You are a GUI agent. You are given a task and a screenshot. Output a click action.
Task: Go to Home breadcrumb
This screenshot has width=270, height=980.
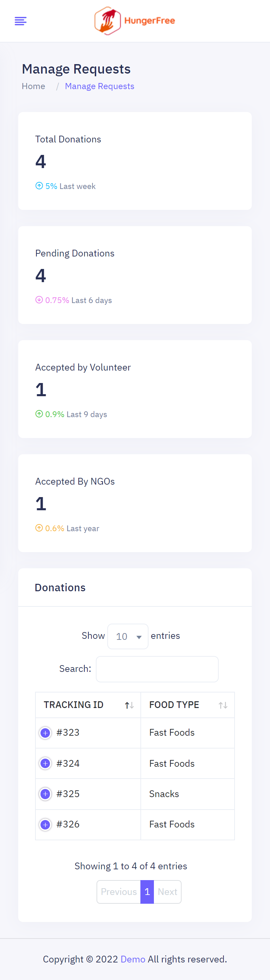[x=33, y=86]
